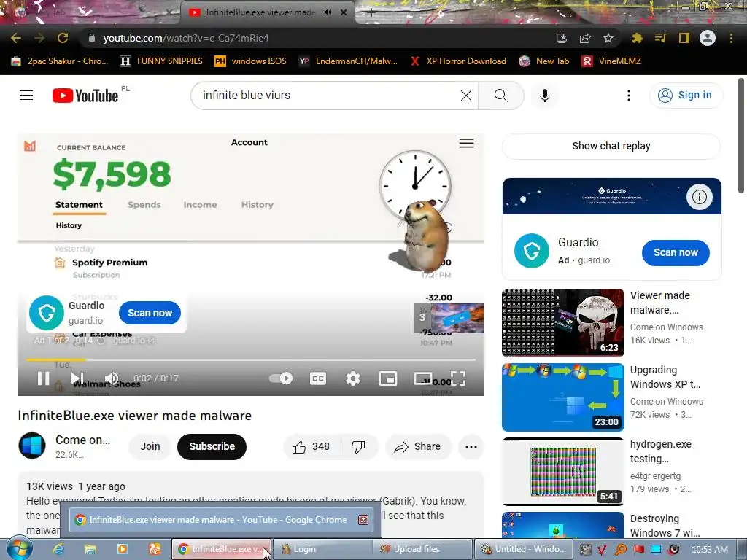The width and height of the screenshot is (747, 560).
Task: Open Chrome profile avatar icon
Action: (x=708, y=38)
